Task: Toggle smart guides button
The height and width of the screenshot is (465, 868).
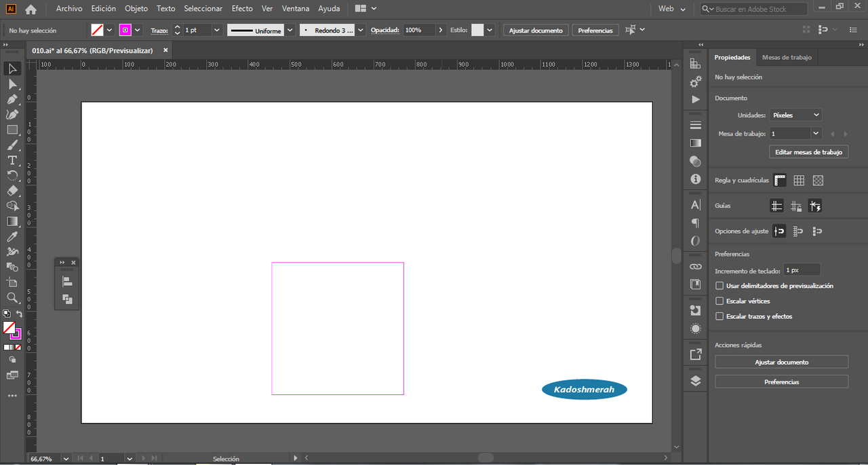Action: [x=815, y=206]
